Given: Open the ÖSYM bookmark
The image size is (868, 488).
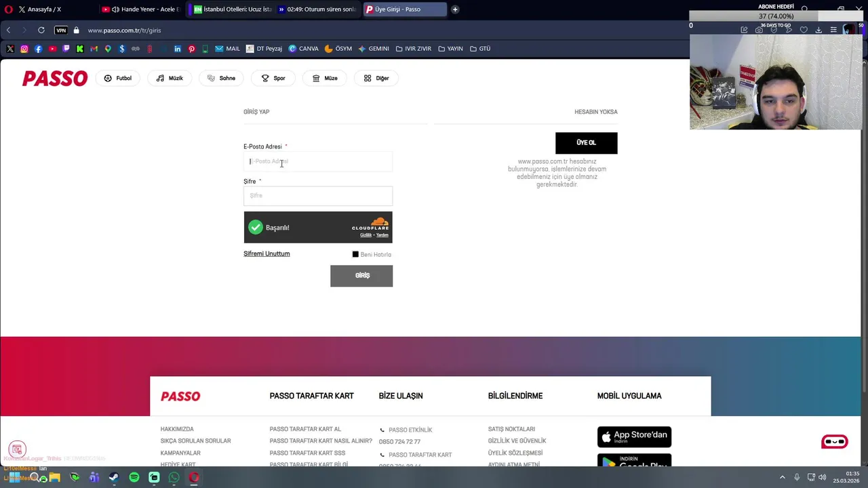Looking at the screenshot, I should pos(338,49).
